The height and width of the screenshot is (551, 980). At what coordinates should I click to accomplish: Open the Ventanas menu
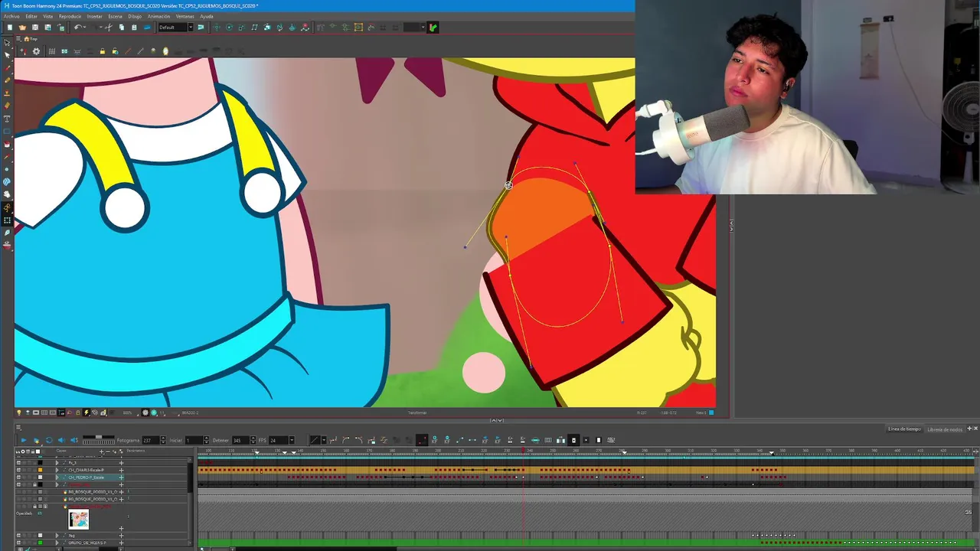pyautogui.click(x=185, y=16)
